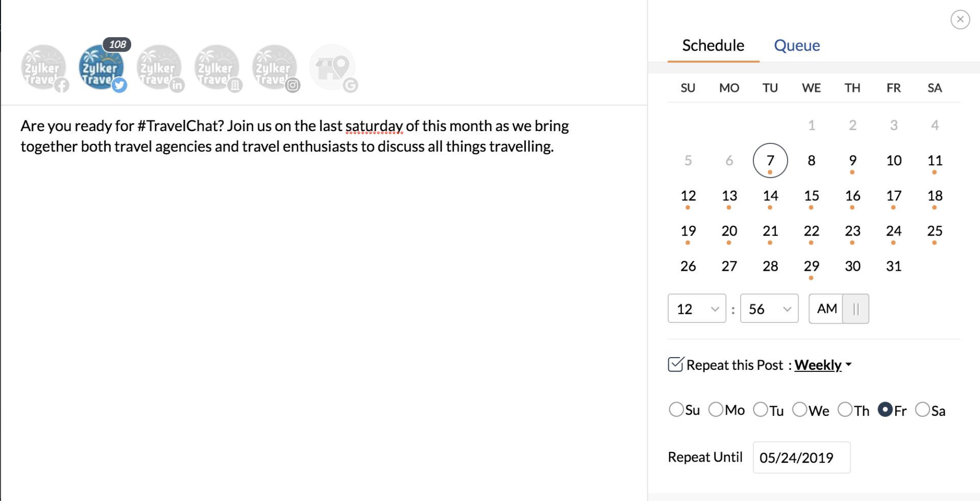Expand the Weekly repeat frequency dropdown

point(823,365)
